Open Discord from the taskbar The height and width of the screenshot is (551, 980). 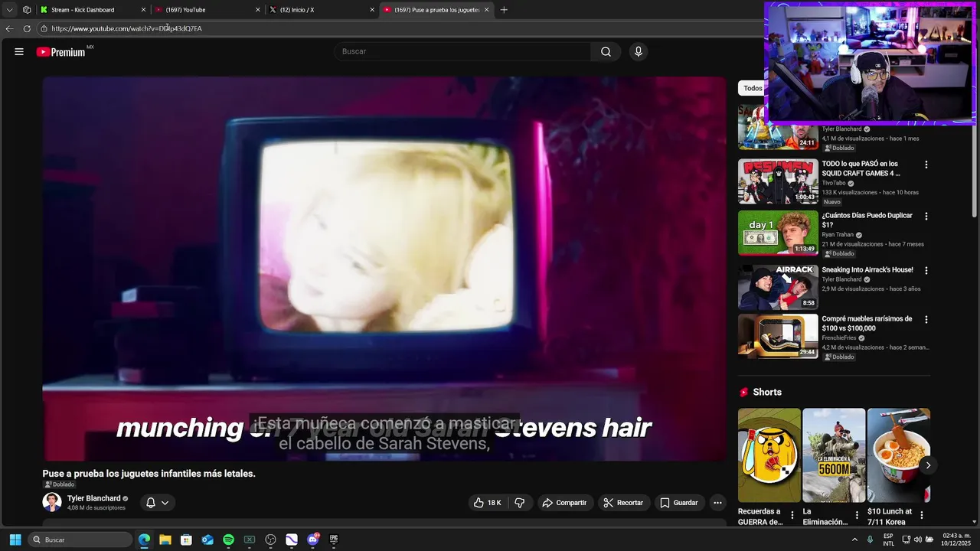pyautogui.click(x=312, y=540)
